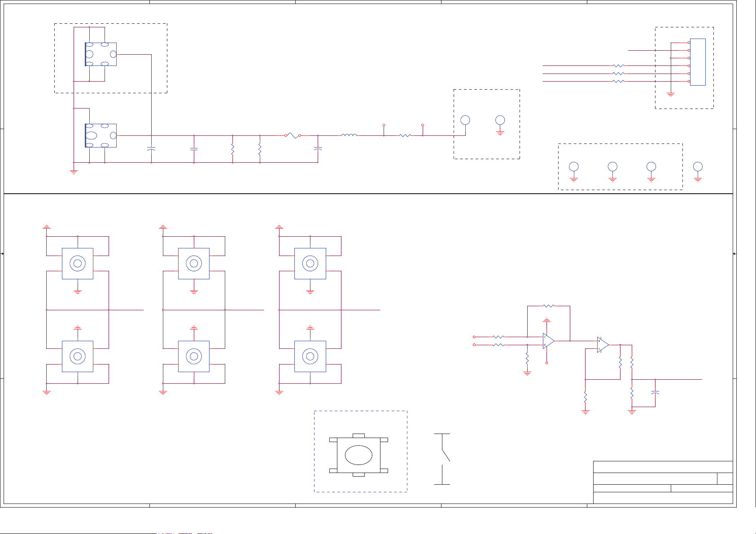Select the test point after the series resistor
This screenshot has height=534, width=756.
click(423, 126)
